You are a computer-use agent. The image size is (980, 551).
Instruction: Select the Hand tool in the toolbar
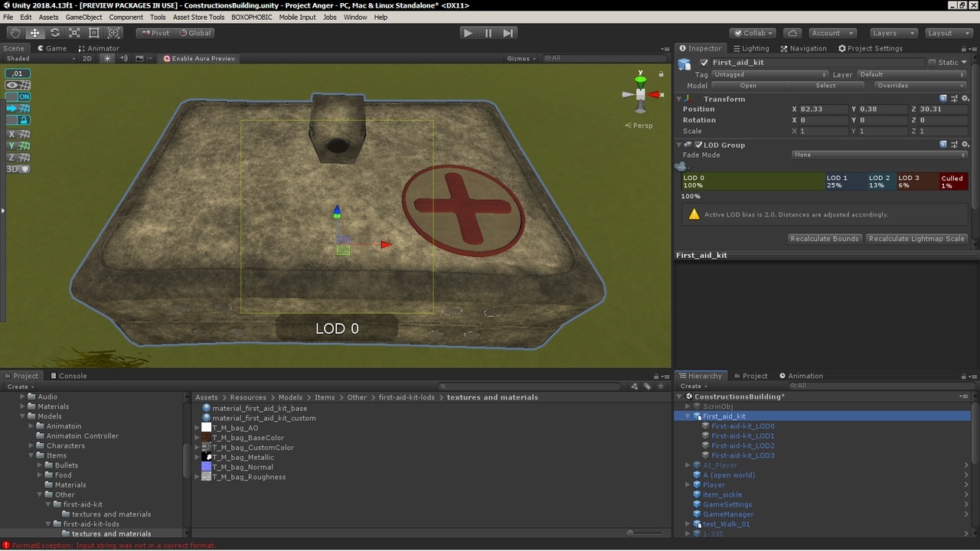tap(15, 33)
